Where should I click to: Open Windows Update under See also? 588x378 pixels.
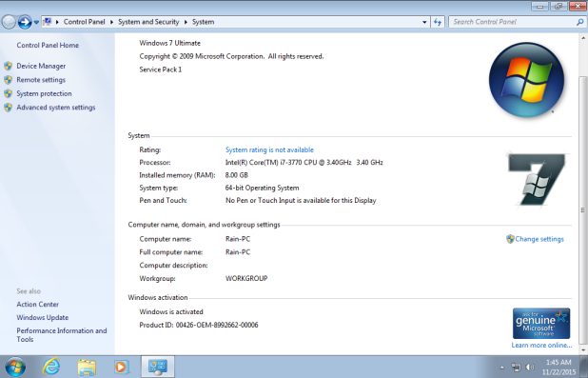click(43, 318)
